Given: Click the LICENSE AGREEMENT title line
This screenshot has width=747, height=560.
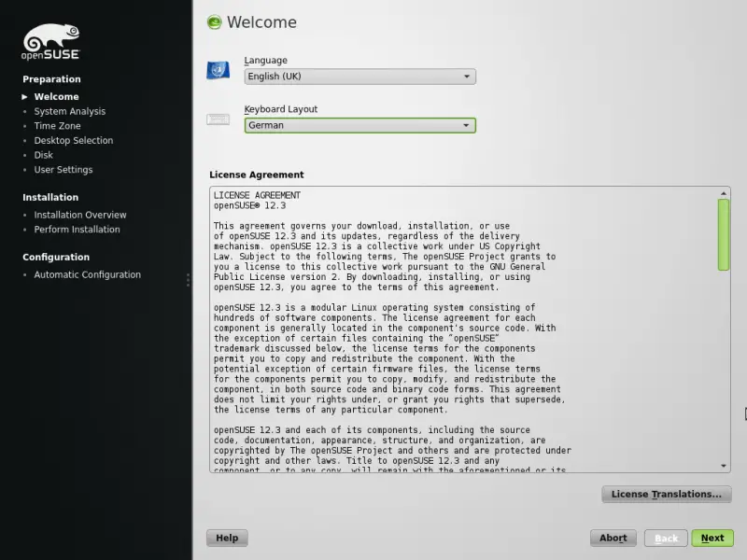Looking at the screenshot, I should coord(257,195).
